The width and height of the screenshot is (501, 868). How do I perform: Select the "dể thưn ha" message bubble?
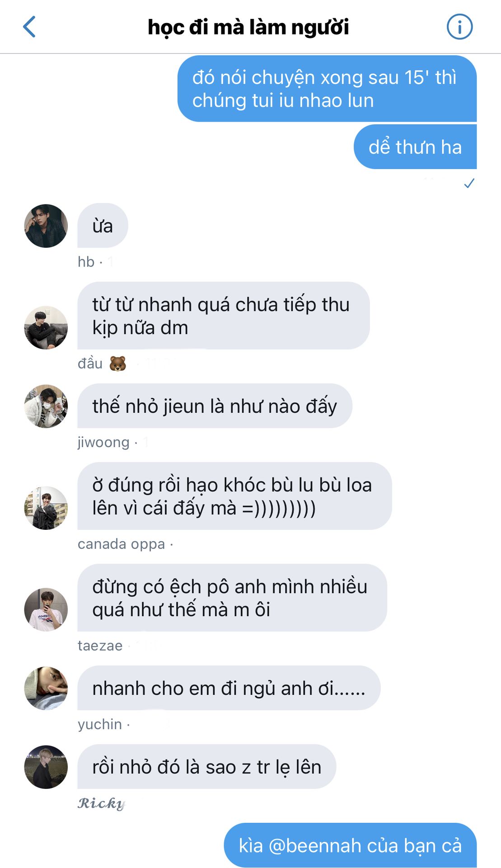click(x=415, y=147)
